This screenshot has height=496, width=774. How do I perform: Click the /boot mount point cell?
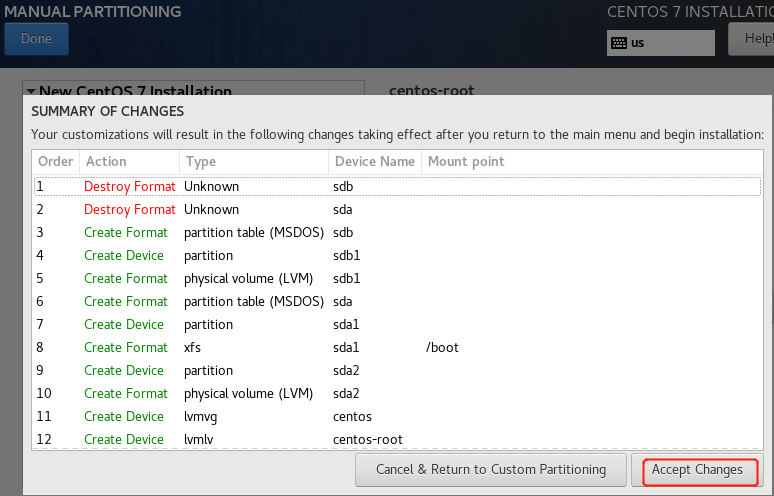(x=442, y=347)
